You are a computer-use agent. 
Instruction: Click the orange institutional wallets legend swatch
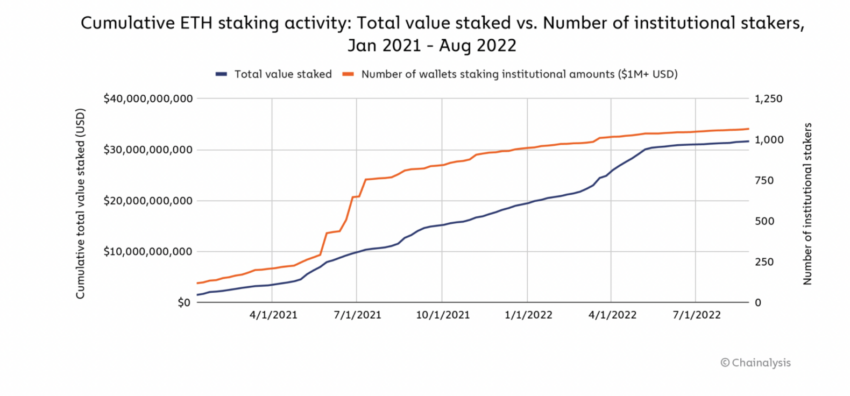[x=349, y=75]
